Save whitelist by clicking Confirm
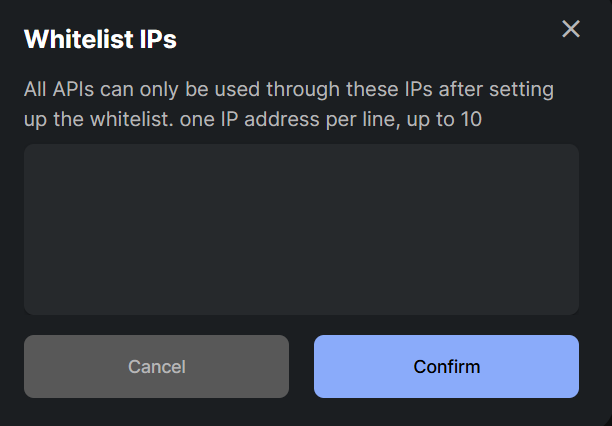Screen dimensions: 612x426 click(446, 366)
